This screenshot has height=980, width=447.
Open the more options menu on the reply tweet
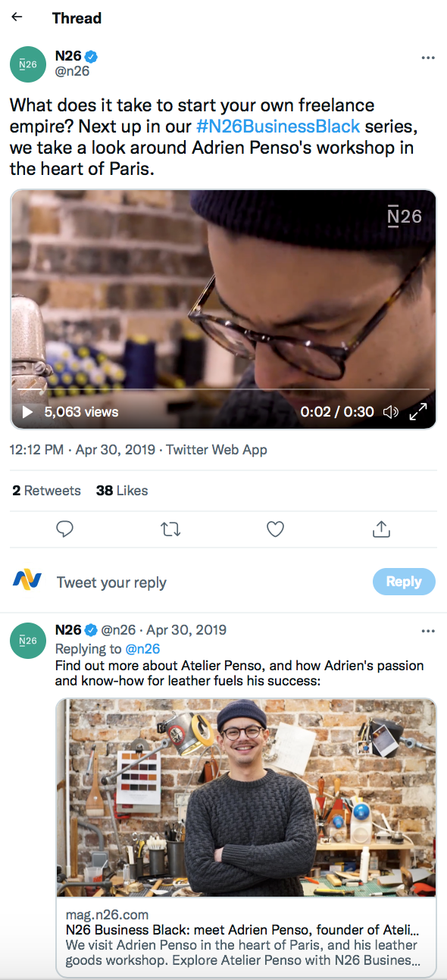point(429,630)
